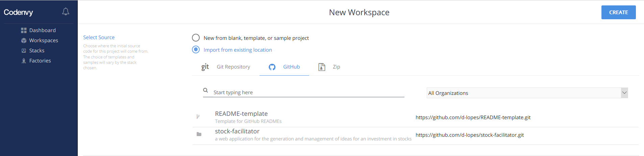Click the Zip file icon
The width and height of the screenshot is (644, 156).
322,67
